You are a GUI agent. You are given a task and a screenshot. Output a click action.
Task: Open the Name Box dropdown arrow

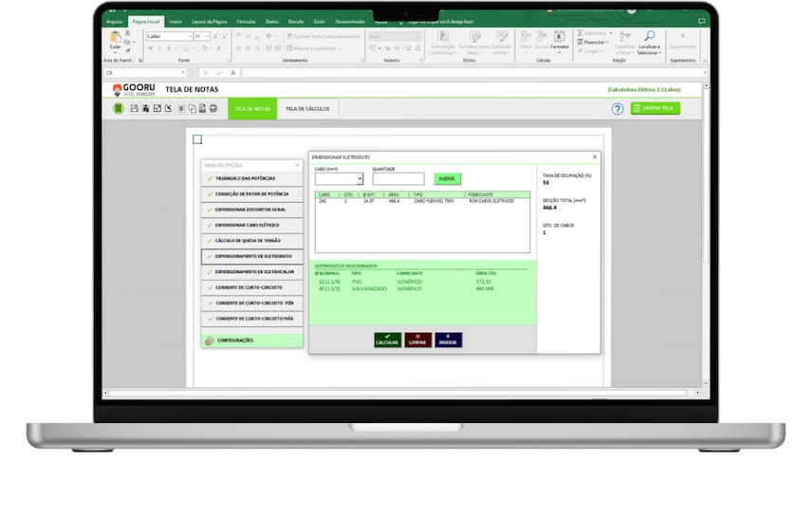(x=183, y=73)
